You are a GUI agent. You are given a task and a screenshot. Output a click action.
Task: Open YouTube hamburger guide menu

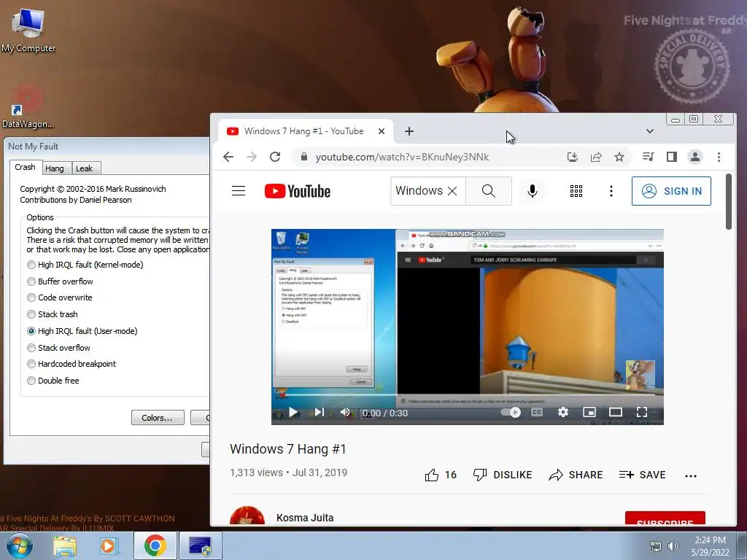pyautogui.click(x=239, y=191)
